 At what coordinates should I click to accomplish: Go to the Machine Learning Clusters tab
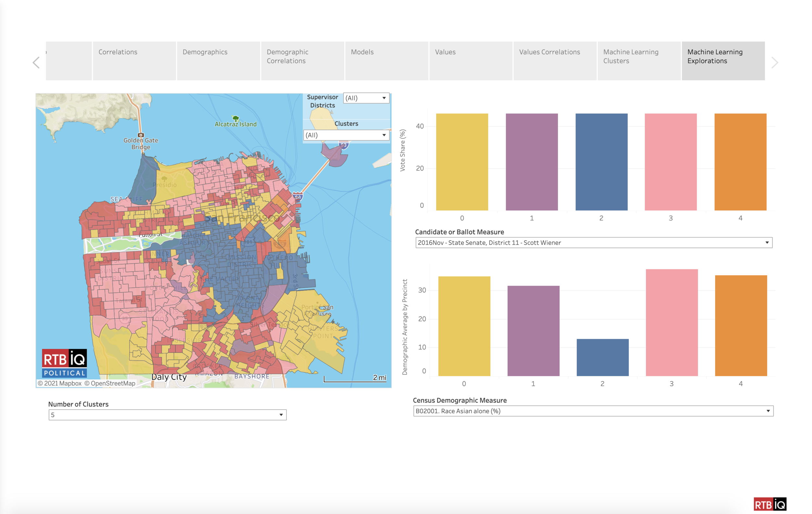click(639, 61)
